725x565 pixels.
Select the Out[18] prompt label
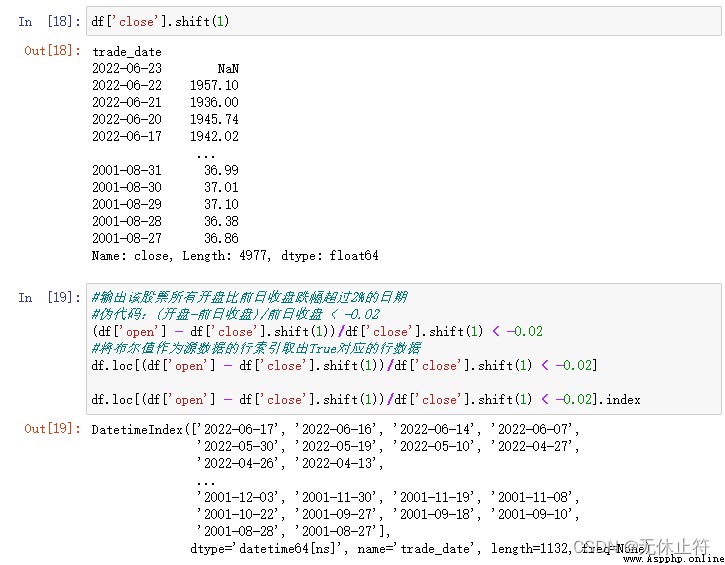[x=52, y=50]
